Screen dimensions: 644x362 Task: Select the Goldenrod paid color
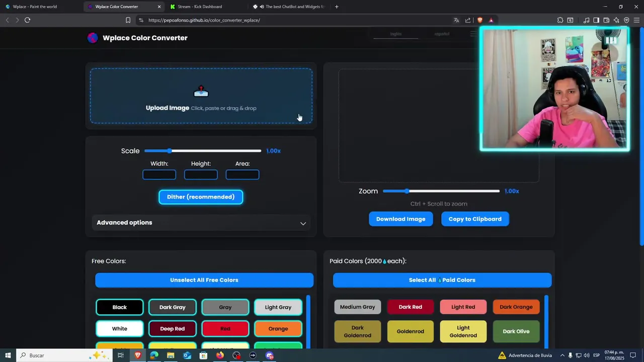411,332
